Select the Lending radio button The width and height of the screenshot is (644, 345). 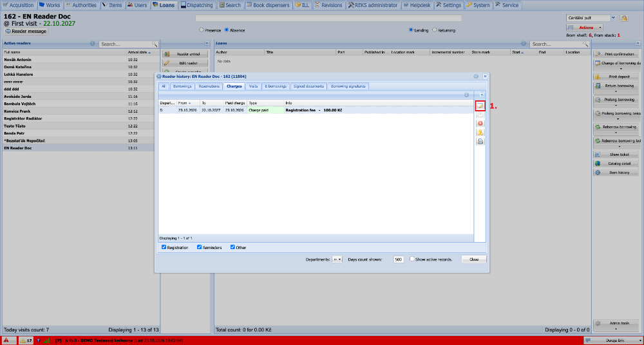click(x=411, y=30)
